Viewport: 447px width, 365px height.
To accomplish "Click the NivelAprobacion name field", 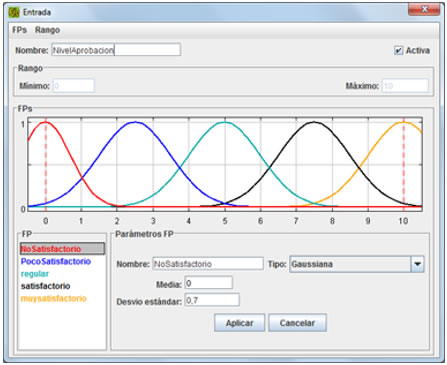I will pos(116,50).
